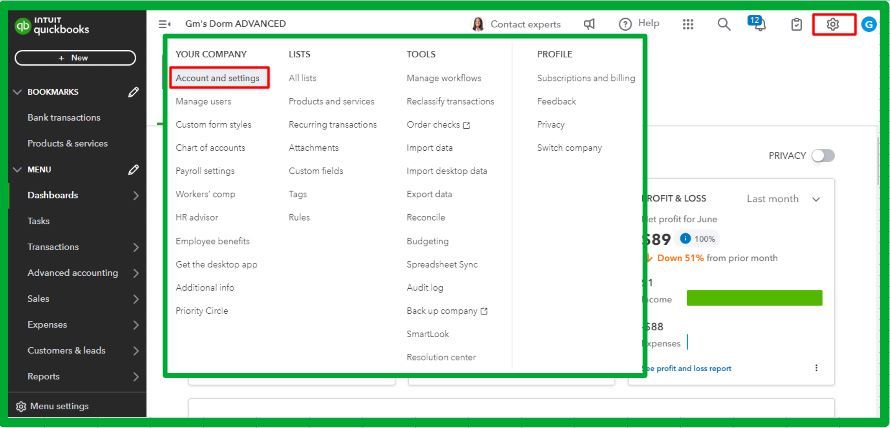Image resolution: width=890 pixels, height=428 pixels.
Task: Open Products & services bookmark
Action: click(68, 144)
